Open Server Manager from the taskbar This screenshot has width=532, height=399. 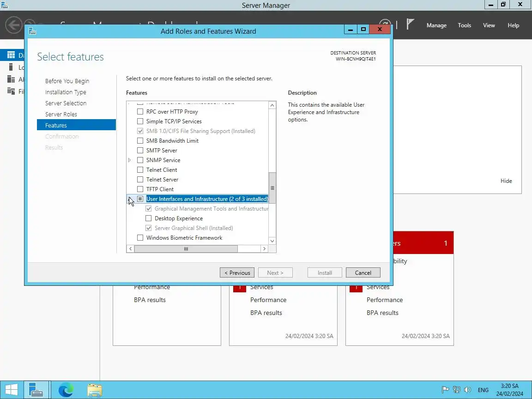36,390
